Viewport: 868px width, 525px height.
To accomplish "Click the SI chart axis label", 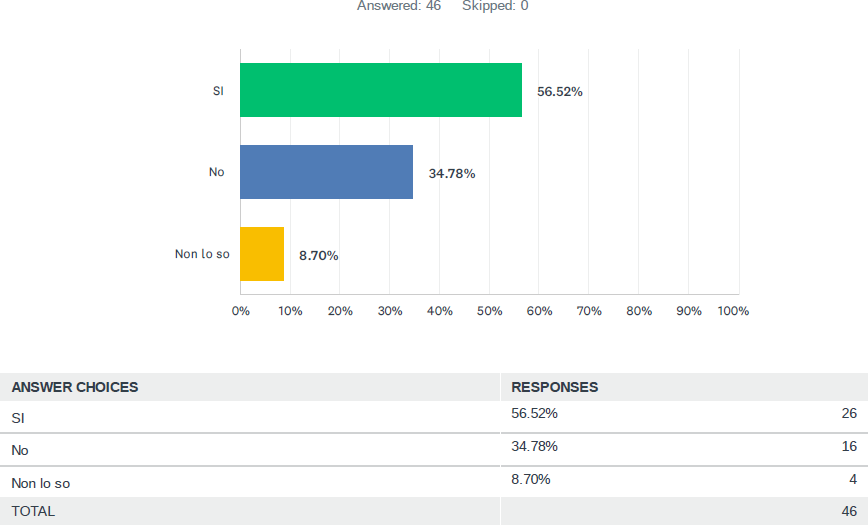I will (218, 90).
